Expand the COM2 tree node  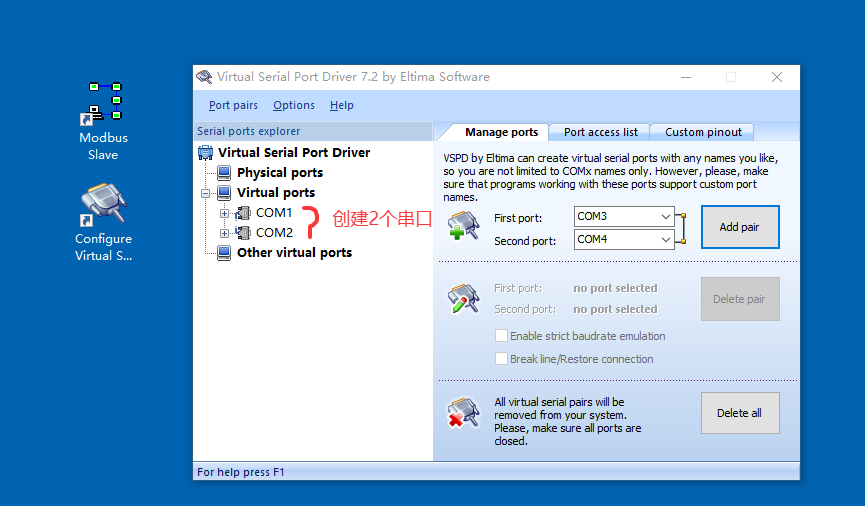[x=224, y=233]
